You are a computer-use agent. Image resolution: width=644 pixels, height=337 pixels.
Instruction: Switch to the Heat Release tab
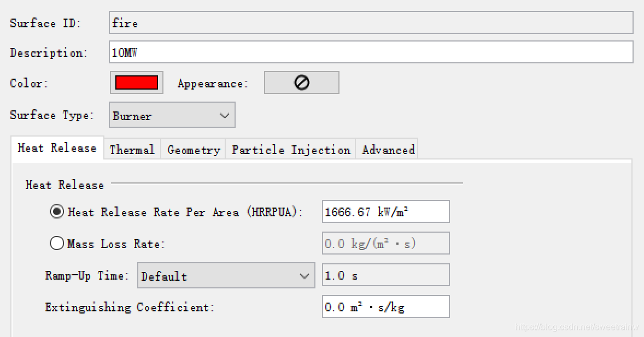57,148
